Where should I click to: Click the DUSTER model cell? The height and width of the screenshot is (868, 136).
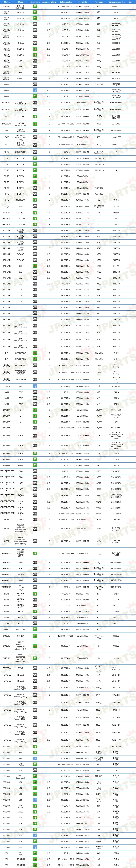21,117
